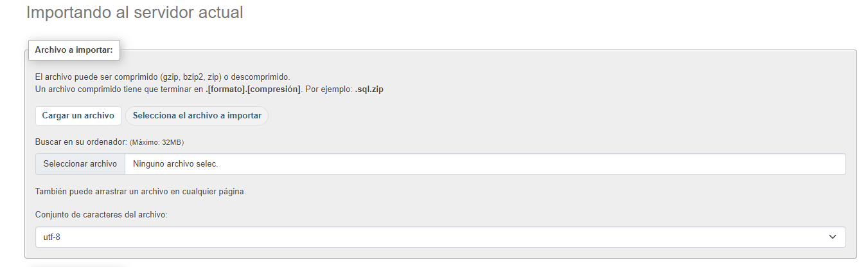The image size is (868, 267).
Task: Click the bold ".sql.zip" example text
Action: [369, 89]
